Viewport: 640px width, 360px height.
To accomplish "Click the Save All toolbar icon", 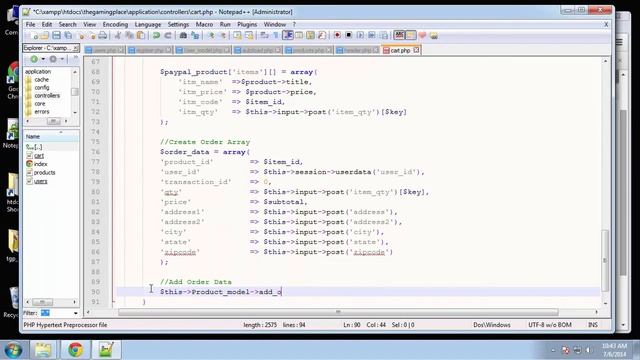I will (68, 36).
